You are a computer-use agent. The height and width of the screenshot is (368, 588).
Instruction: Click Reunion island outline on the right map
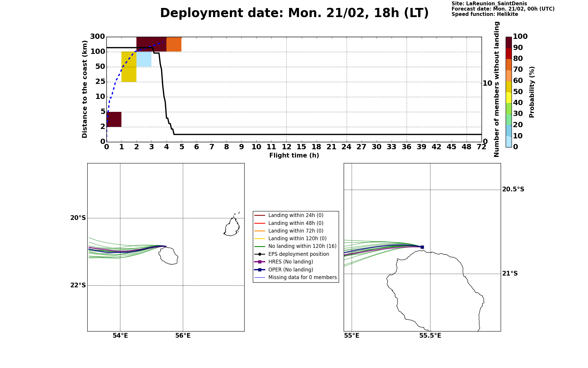click(x=435, y=291)
